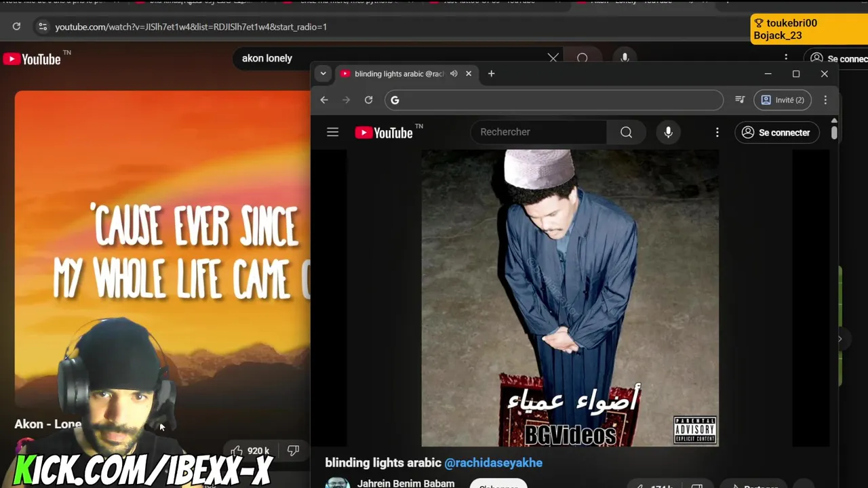
Task: Open the @rachidaseyakhe channel link
Action: 493,462
